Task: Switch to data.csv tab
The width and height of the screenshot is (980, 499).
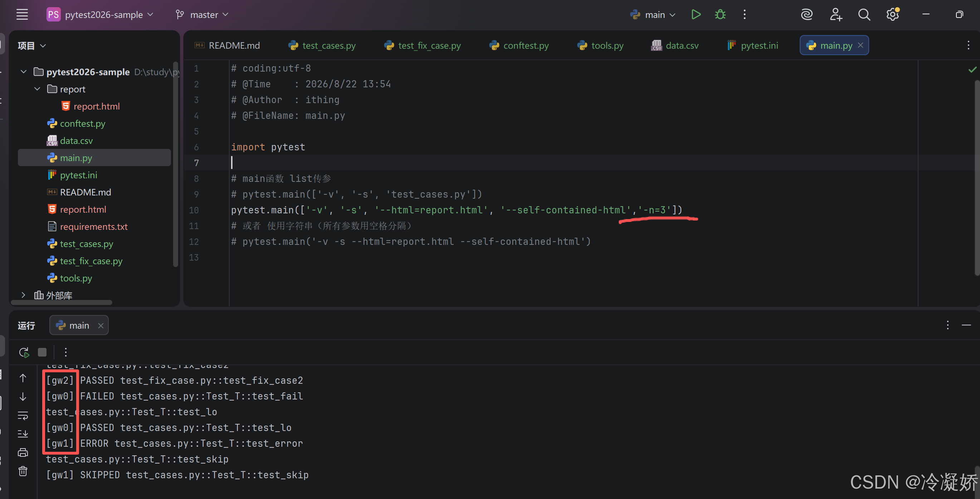Action: pos(675,45)
